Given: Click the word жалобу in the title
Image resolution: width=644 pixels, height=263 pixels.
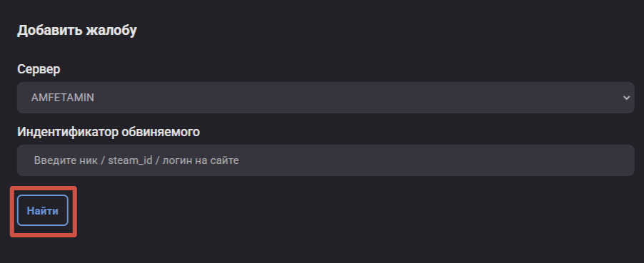Looking at the screenshot, I should [111, 31].
